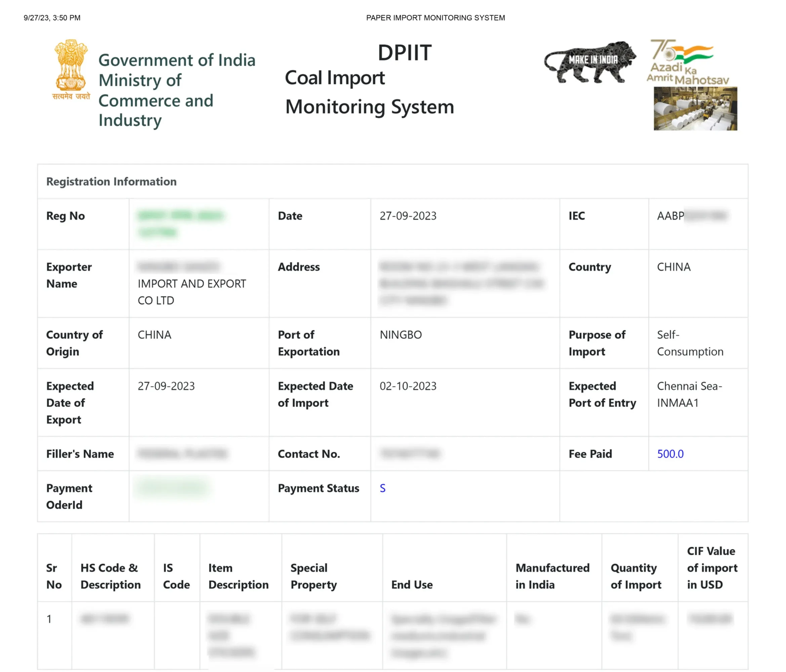Click the Port of Exportation value NINGBO
Screen dimensions: 786x672
[401, 334]
